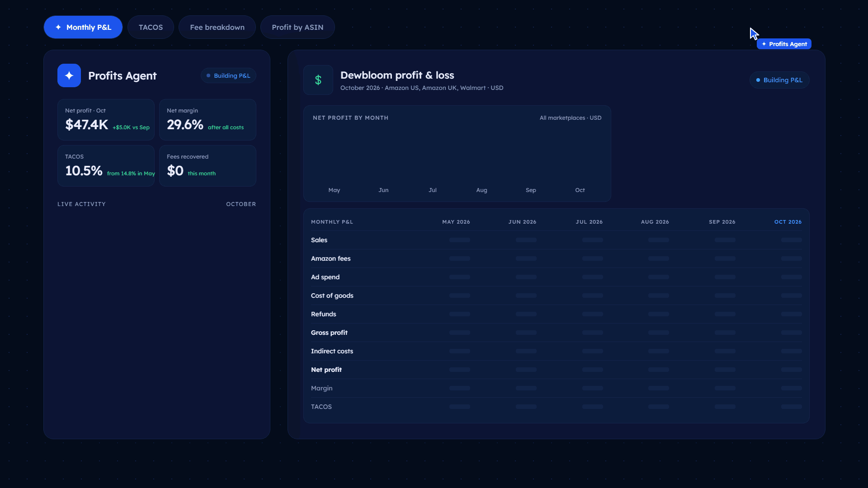Select the Profit by ASIN tab

pyautogui.click(x=297, y=27)
